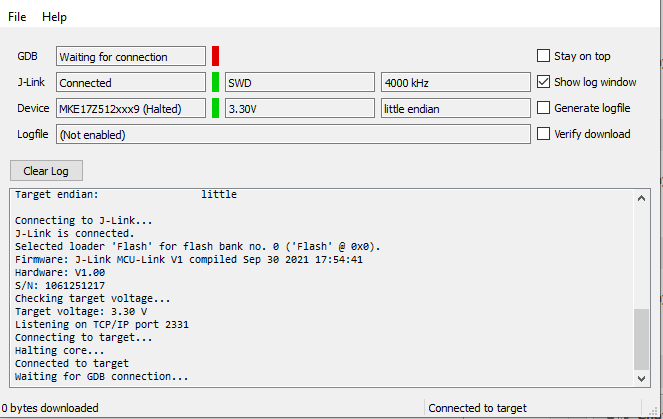Click the log scrollbar up arrow
This screenshot has height=419, width=663.
[x=641, y=198]
